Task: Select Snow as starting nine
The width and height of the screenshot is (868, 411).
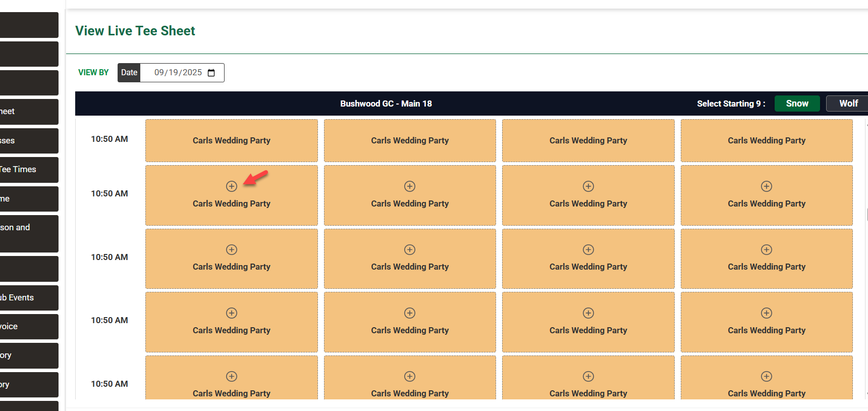Action: [797, 104]
